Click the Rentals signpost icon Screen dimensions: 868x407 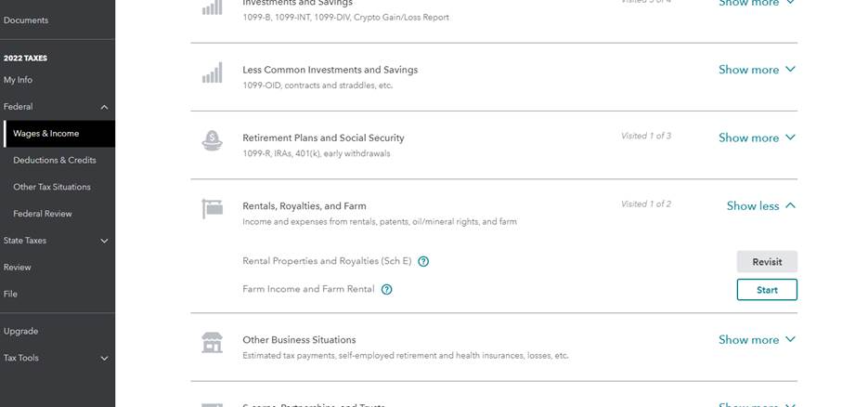pyautogui.click(x=212, y=209)
